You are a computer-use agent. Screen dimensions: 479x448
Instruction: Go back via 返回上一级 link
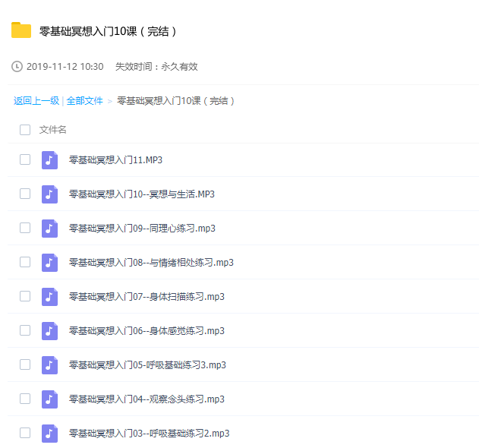(36, 101)
